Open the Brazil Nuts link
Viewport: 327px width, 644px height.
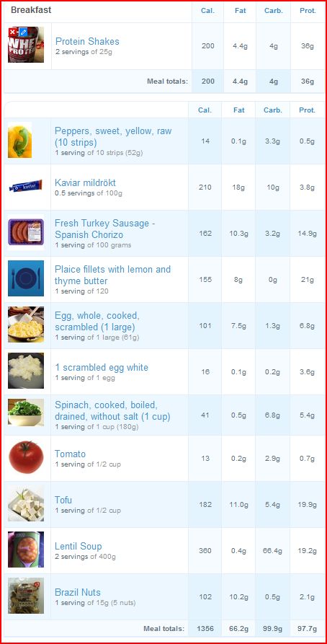(x=78, y=592)
